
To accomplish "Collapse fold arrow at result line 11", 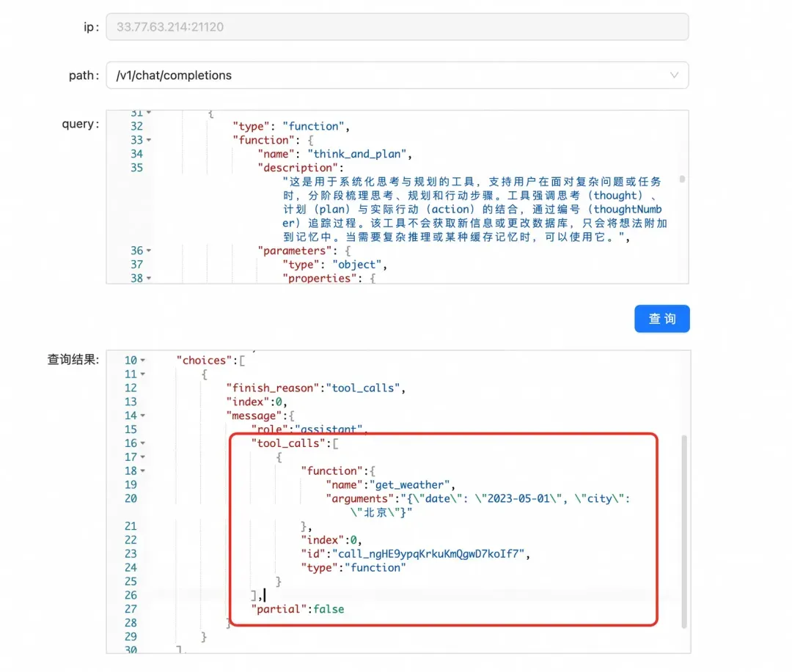I will (x=142, y=374).
